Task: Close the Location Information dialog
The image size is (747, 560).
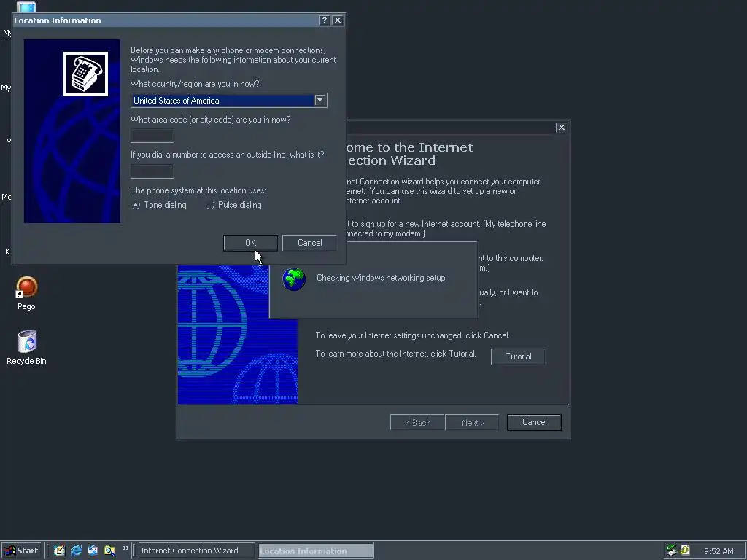Action: 337,20
